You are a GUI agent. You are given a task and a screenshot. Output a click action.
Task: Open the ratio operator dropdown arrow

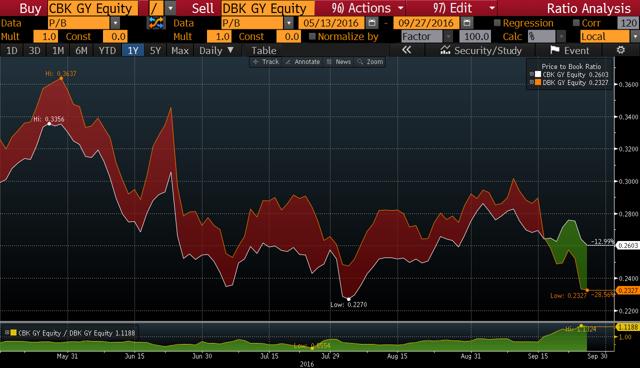click(x=171, y=8)
